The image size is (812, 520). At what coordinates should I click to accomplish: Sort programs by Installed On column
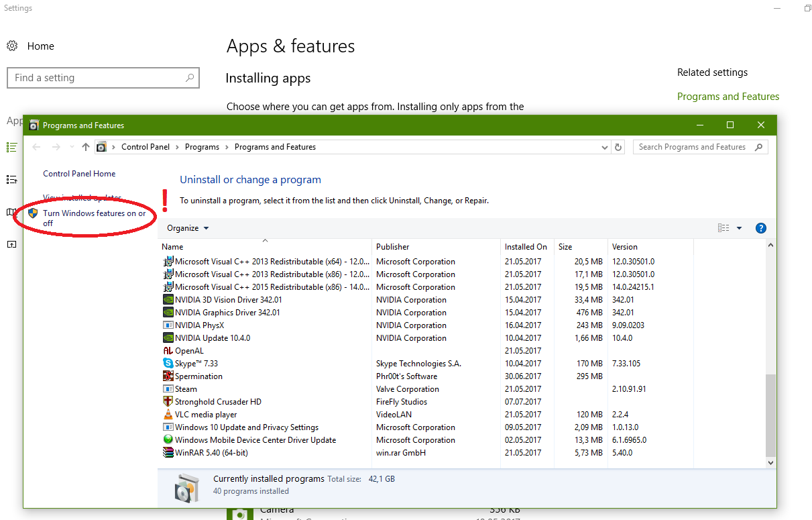(x=526, y=247)
